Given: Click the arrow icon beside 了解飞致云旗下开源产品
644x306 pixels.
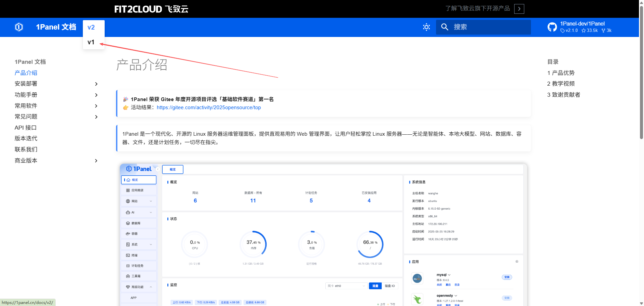Looking at the screenshot, I should (519, 9).
